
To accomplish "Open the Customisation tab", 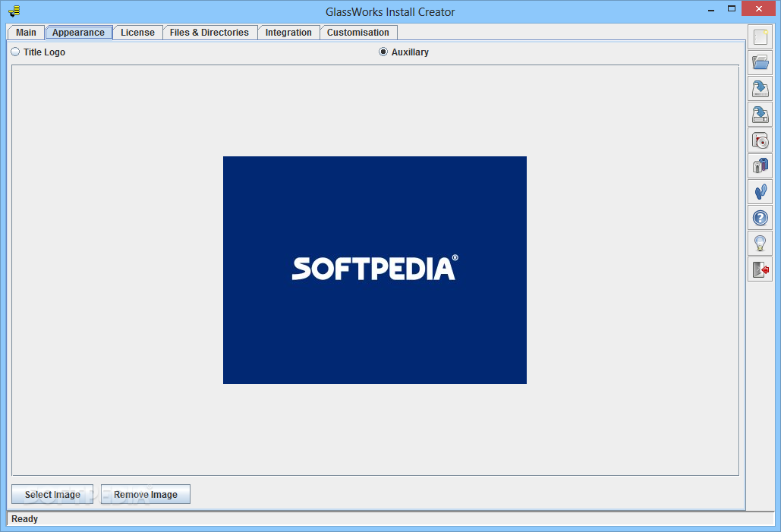I will [x=358, y=33].
